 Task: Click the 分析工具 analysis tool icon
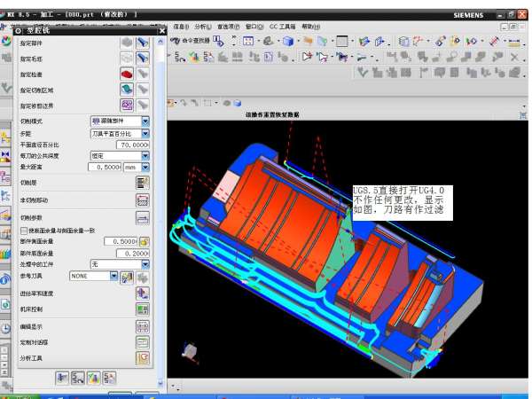[x=141, y=357]
